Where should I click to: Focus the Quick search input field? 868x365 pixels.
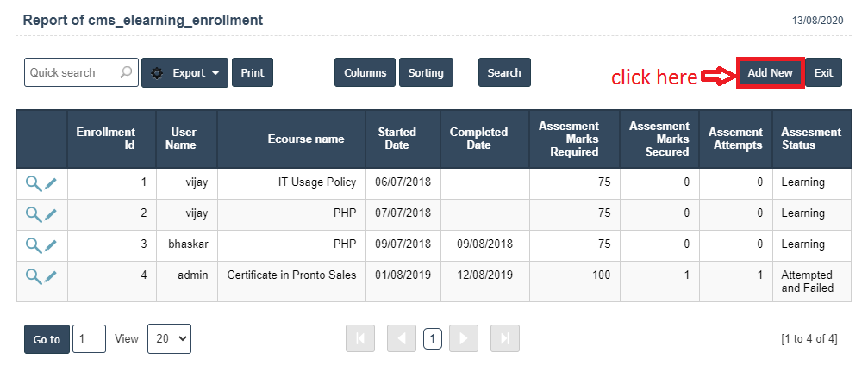[x=71, y=73]
